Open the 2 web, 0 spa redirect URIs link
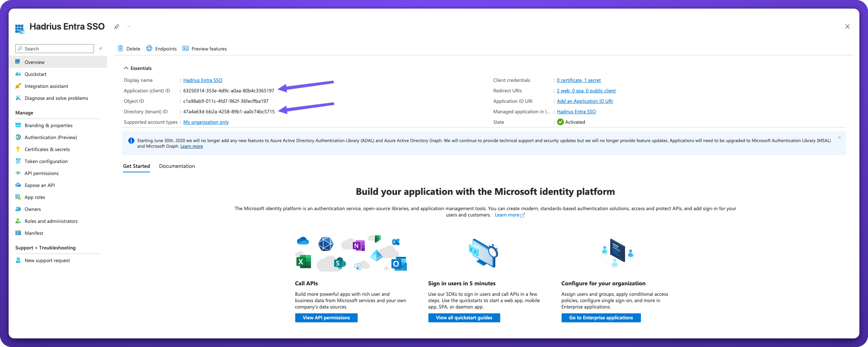 (586, 90)
